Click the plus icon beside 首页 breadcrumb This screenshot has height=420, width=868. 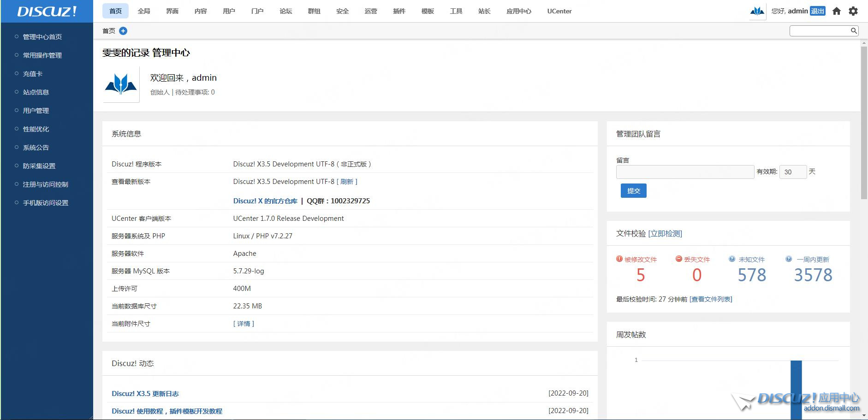point(123,31)
